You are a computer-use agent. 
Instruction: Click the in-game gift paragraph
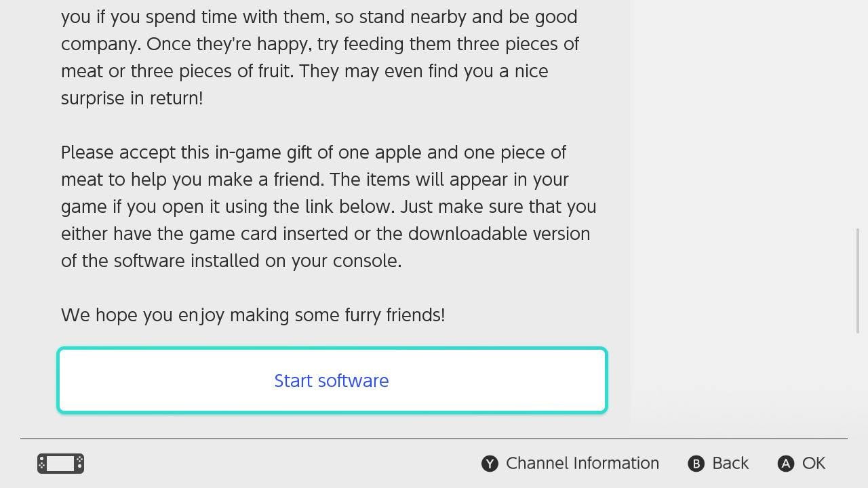tap(329, 206)
